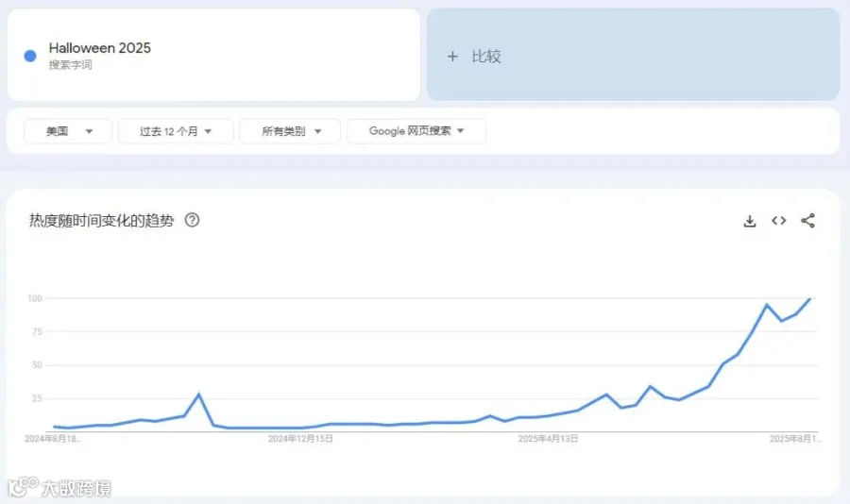Open the embed code icon

pyautogui.click(x=779, y=221)
